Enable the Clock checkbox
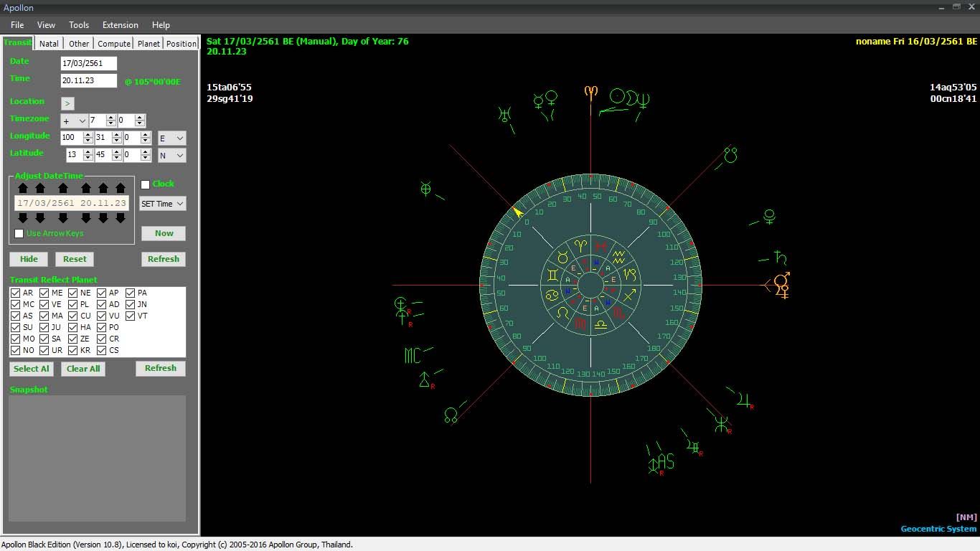This screenshot has height=551, width=980. (x=146, y=184)
